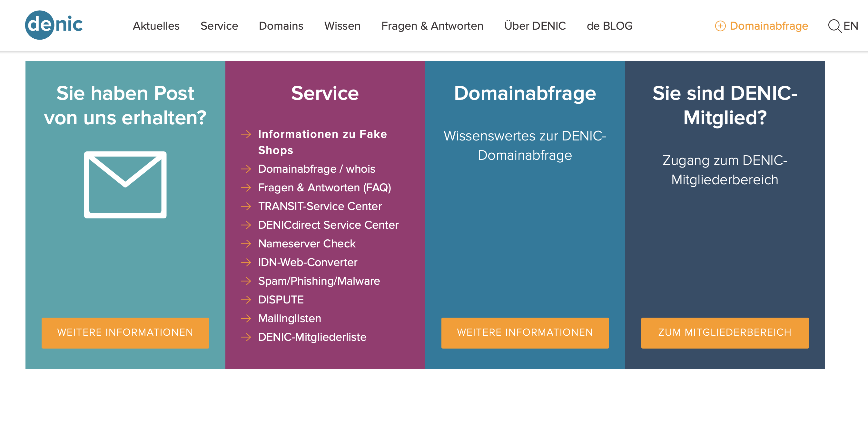868x422 pixels.
Task: Click the purple card 'Service' heading
Action: [325, 93]
